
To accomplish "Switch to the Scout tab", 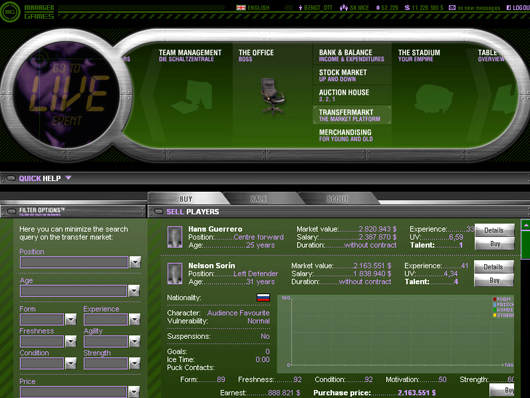I will point(337,199).
